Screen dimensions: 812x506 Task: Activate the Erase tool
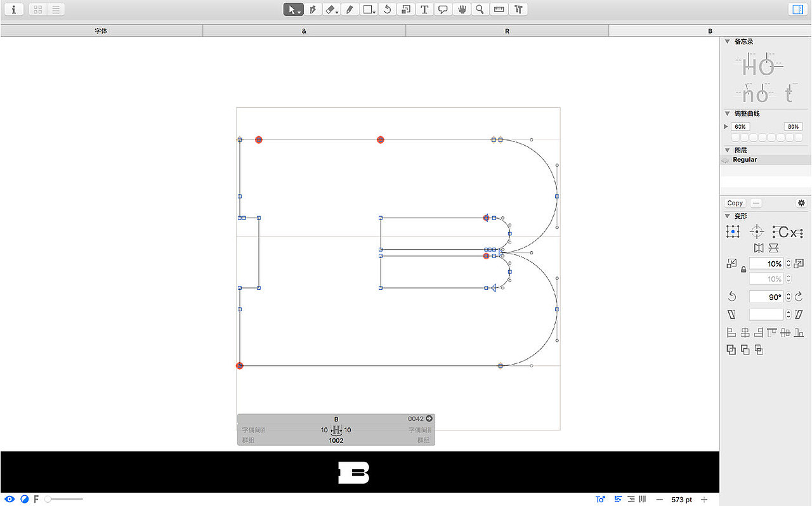coord(331,10)
